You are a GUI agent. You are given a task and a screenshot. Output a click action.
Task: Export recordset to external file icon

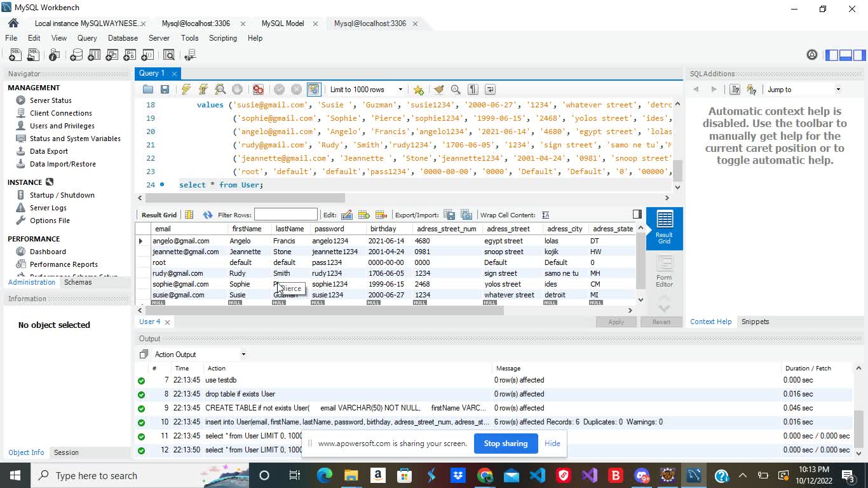(x=449, y=215)
